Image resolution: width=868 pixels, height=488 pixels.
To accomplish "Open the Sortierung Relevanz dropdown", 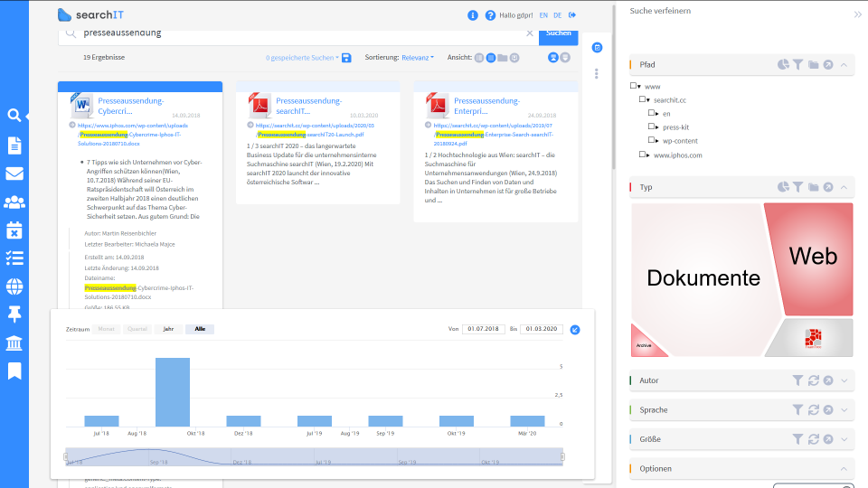I will (418, 58).
